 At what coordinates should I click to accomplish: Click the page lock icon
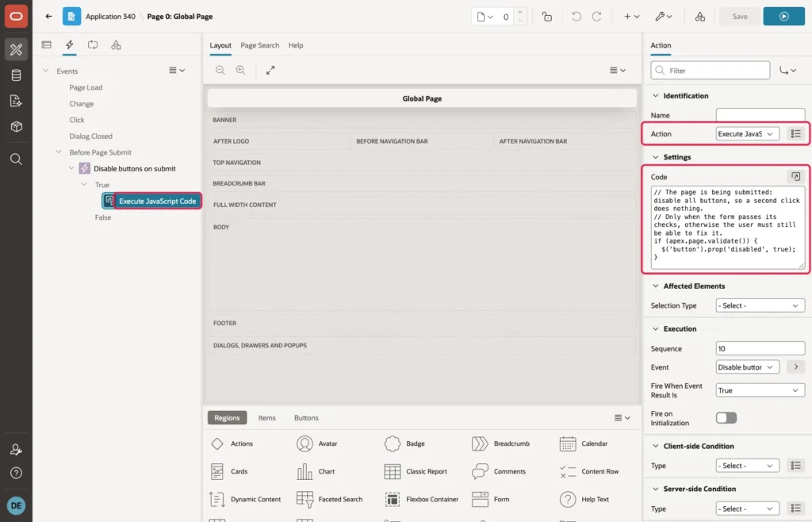547,17
